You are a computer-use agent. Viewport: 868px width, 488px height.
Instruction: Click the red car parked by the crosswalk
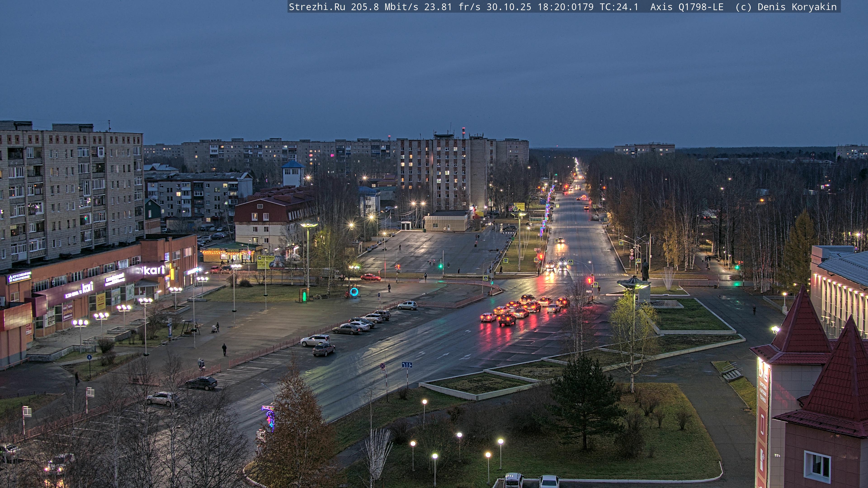[x=370, y=277]
